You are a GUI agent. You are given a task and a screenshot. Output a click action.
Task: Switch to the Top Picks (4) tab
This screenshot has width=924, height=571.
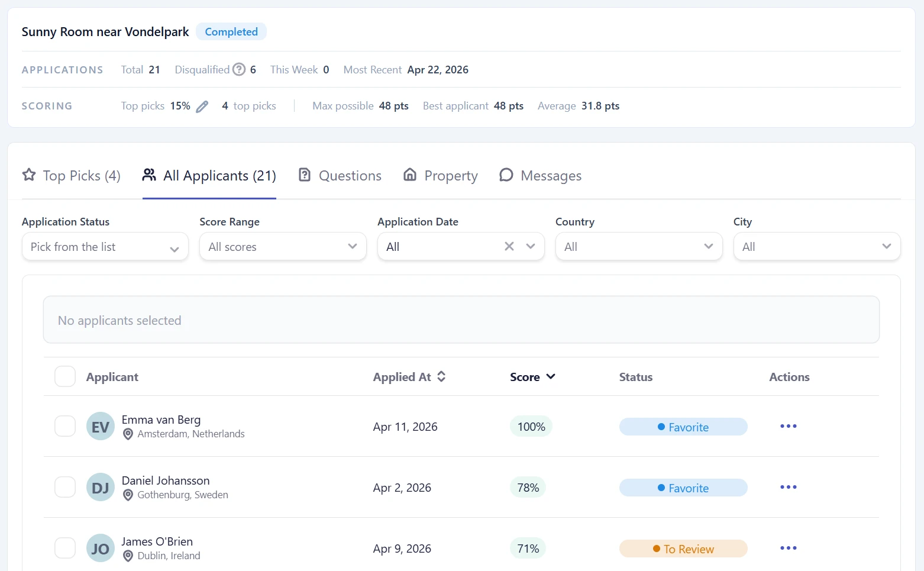pos(71,176)
